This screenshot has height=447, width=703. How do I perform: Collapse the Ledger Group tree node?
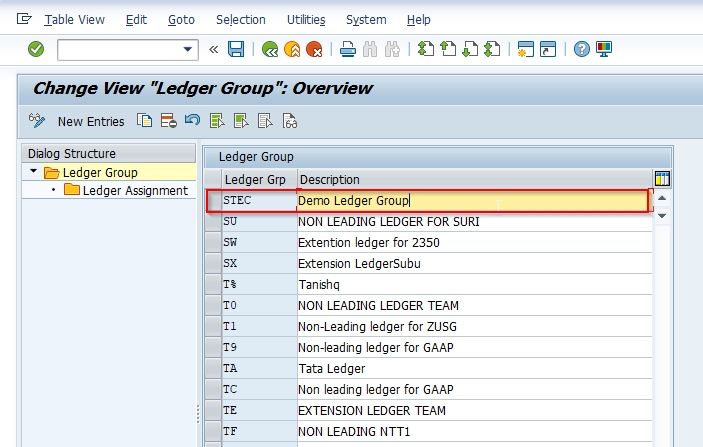point(33,171)
